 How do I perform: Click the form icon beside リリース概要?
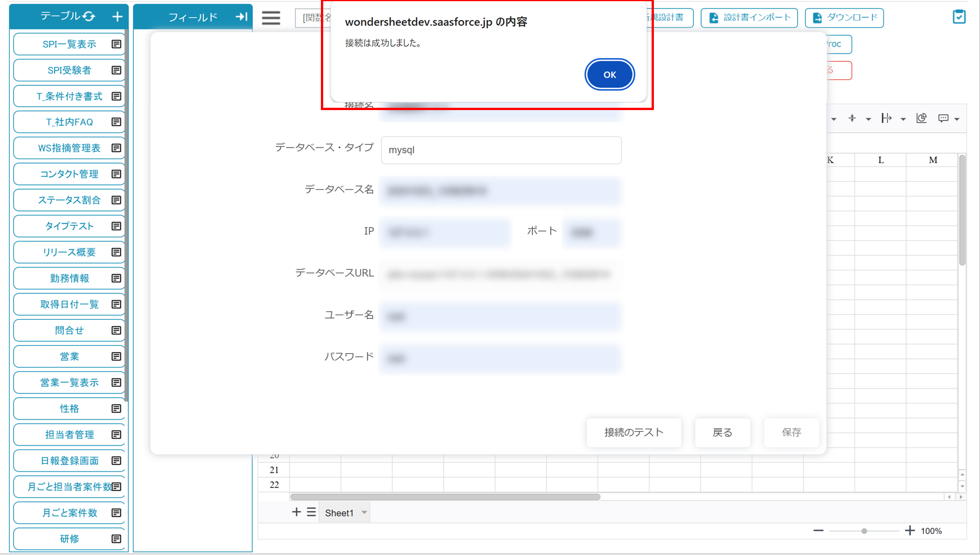tap(116, 252)
